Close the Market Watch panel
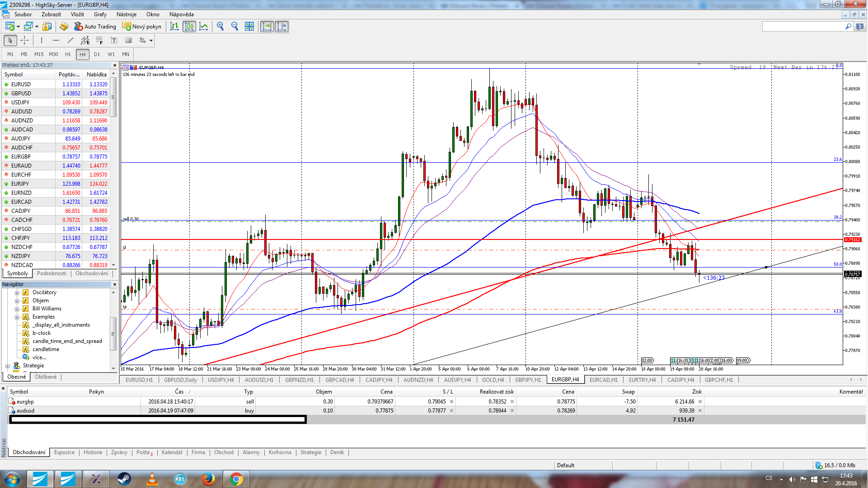The width and height of the screenshot is (868, 488). tap(115, 66)
